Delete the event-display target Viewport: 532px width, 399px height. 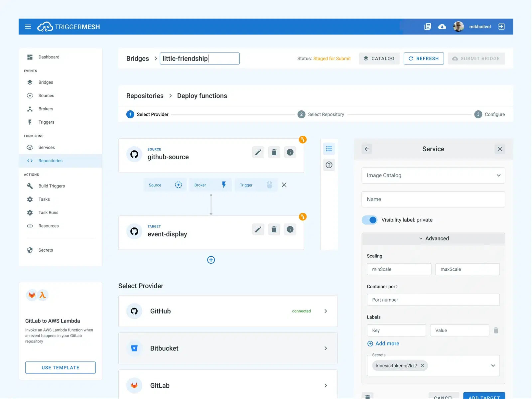pyautogui.click(x=274, y=229)
